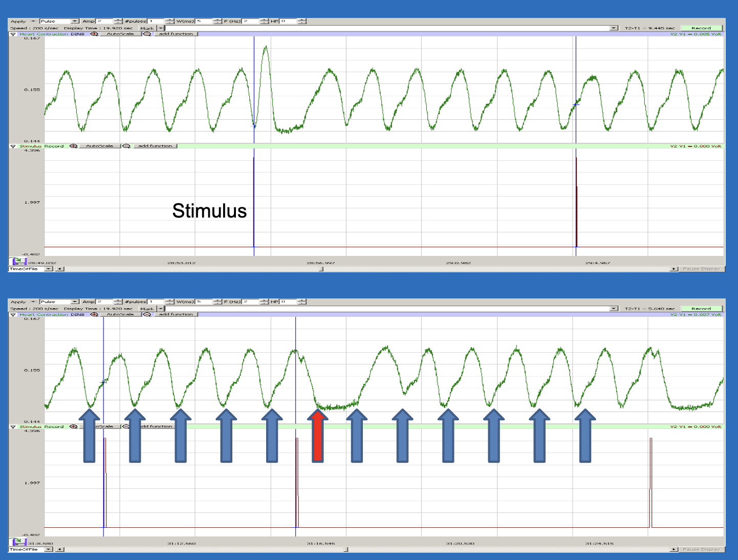The image size is (738, 560).
Task: Click 'Display Time : 19.920 sec', 5.640 sec window
Action: [x=98, y=309]
